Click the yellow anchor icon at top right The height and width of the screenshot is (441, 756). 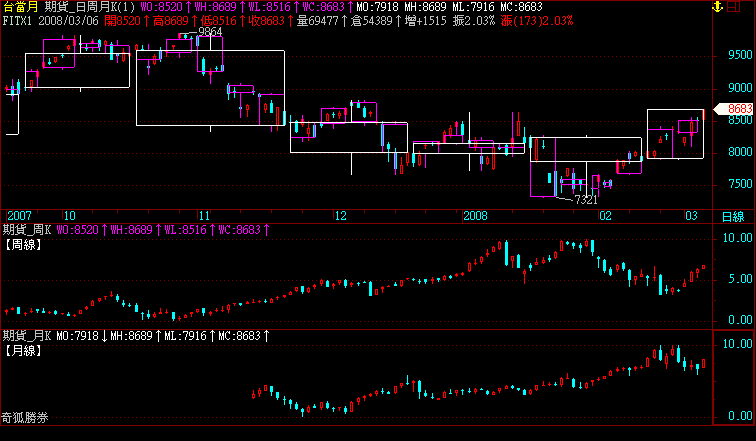tap(717, 6)
